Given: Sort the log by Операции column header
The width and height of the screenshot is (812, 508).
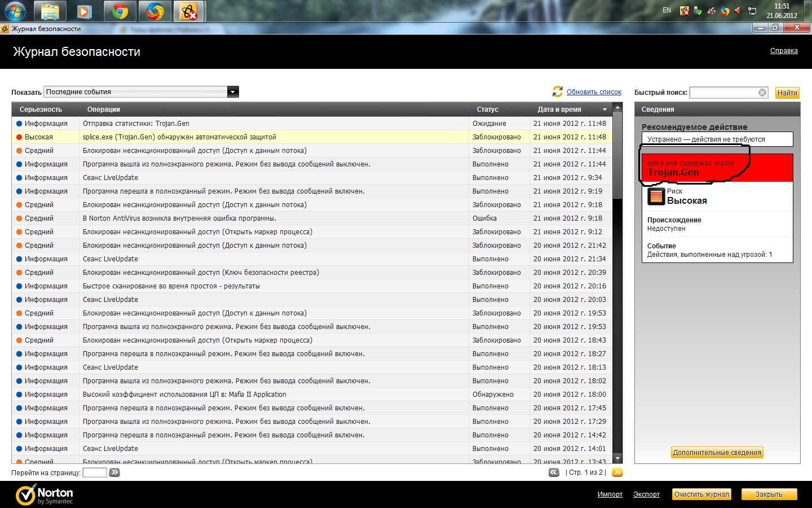Looking at the screenshot, I should click(104, 110).
